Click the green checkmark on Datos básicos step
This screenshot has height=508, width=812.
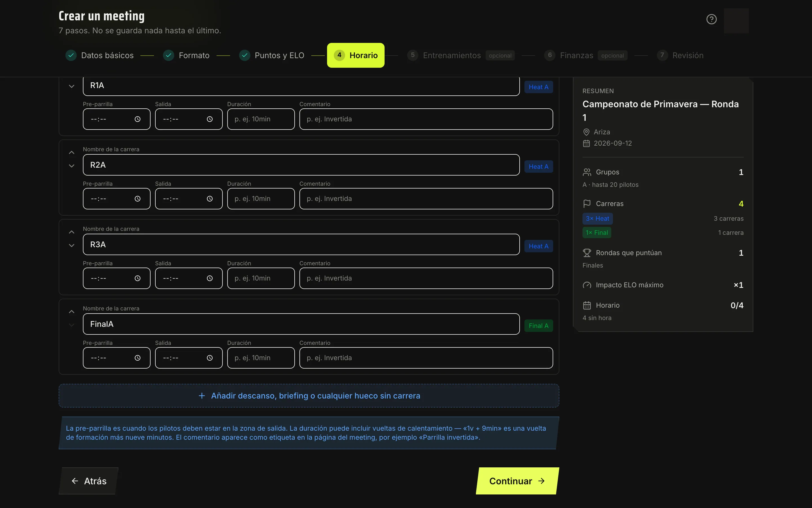[71, 55]
